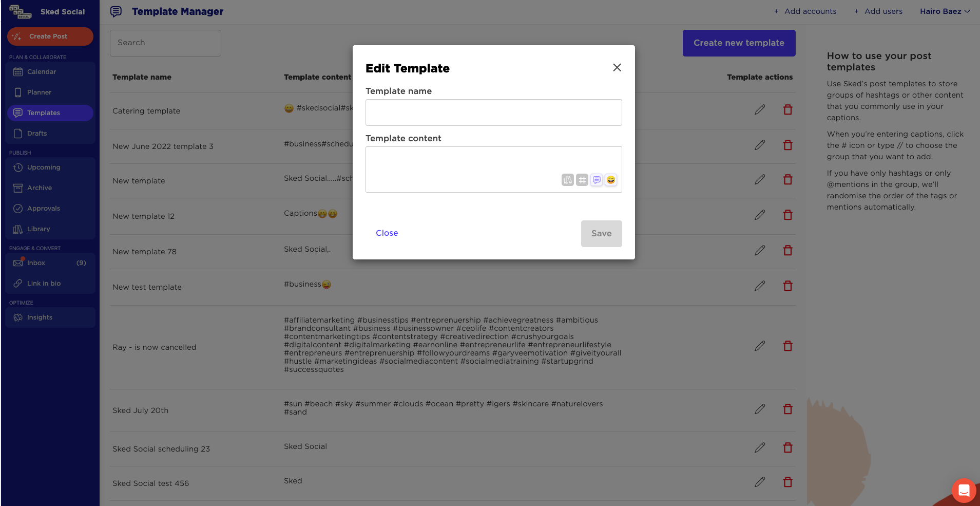
Task: Click the Close link in the dialog
Action: [x=387, y=233]
